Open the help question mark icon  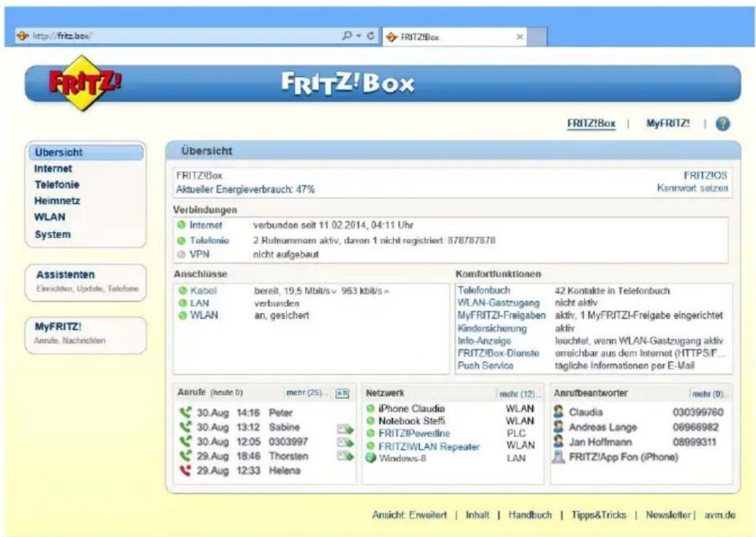pos(724,123)
